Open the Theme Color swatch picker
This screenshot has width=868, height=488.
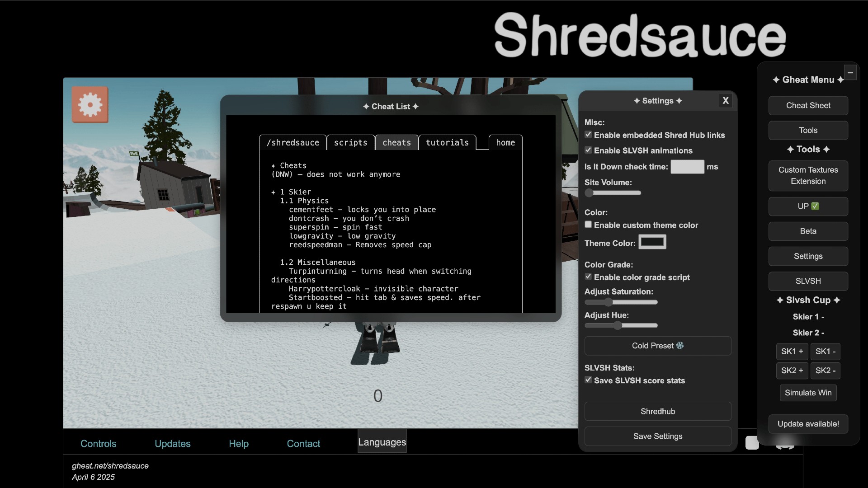[x=652, y=242]
